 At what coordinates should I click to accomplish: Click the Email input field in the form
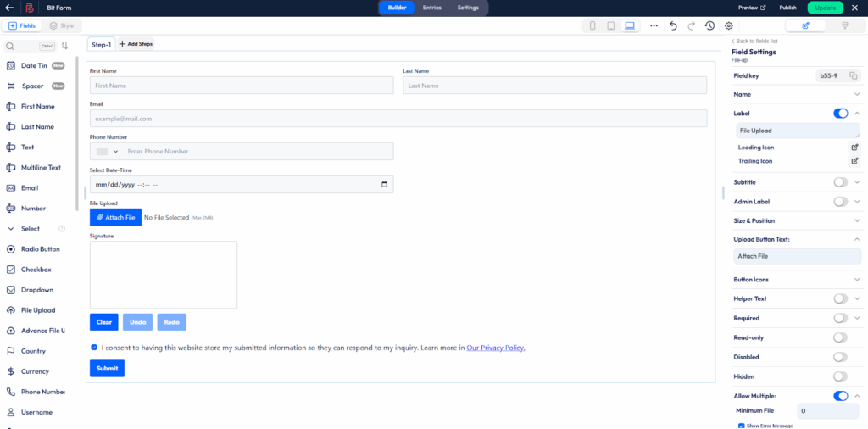(x=398, y=119)
